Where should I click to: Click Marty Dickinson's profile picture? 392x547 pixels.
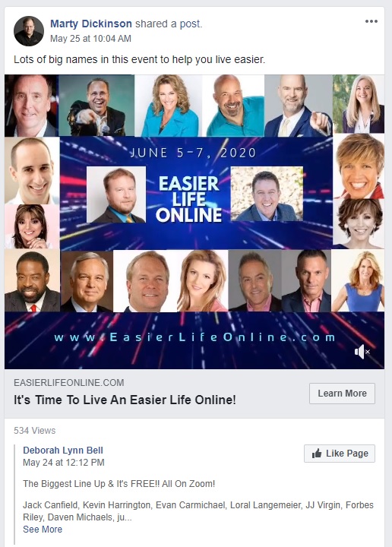[29, 31]
